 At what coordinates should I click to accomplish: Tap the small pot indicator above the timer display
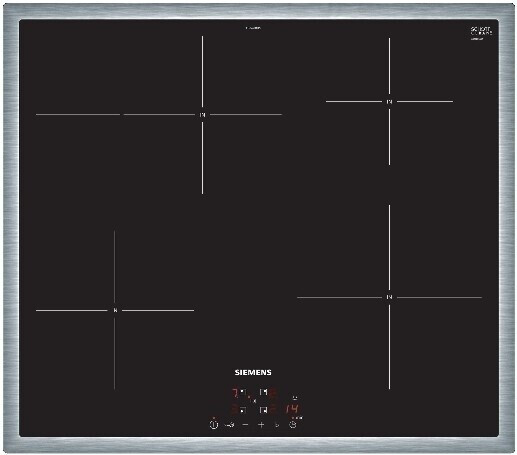pos(295,398)
